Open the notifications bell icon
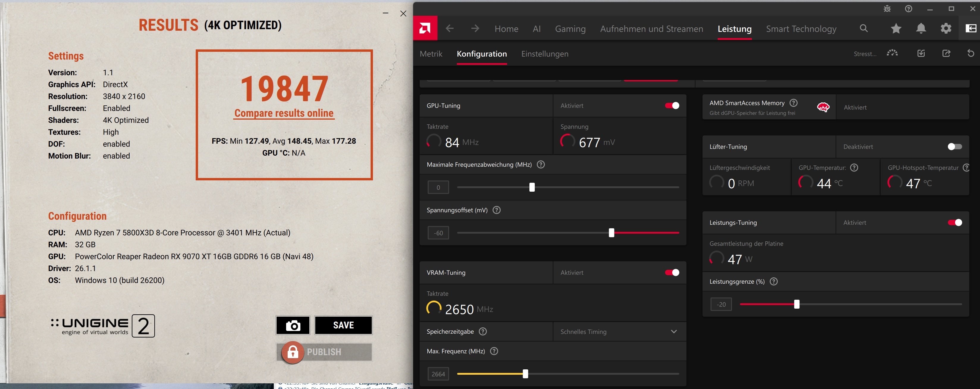Screen dimensions: 980x389 coord(921,29)
